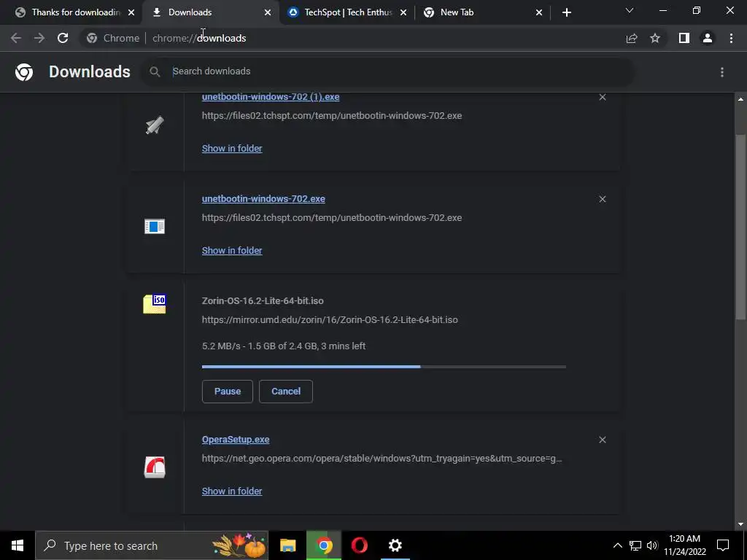Click the Chrome taskbar icon
The height and width of the screenshot is (560, 747).
tap(323, 545)
